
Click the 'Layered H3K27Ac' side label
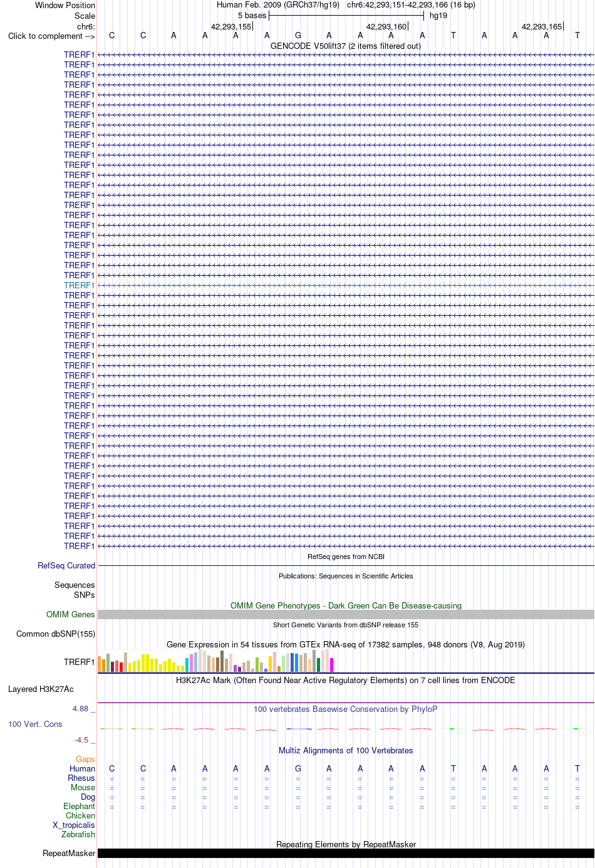41,689
